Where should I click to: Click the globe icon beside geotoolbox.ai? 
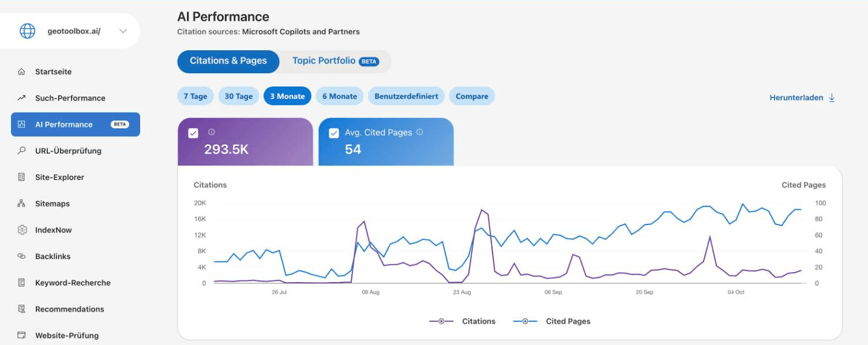coord(27,31)
